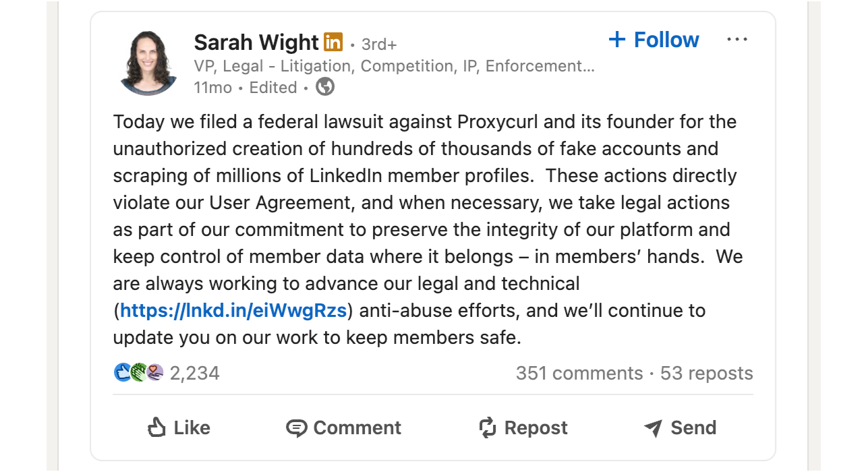Click the Comment speech bubble icon
868x472 pixels.
(x=296, y=428)
